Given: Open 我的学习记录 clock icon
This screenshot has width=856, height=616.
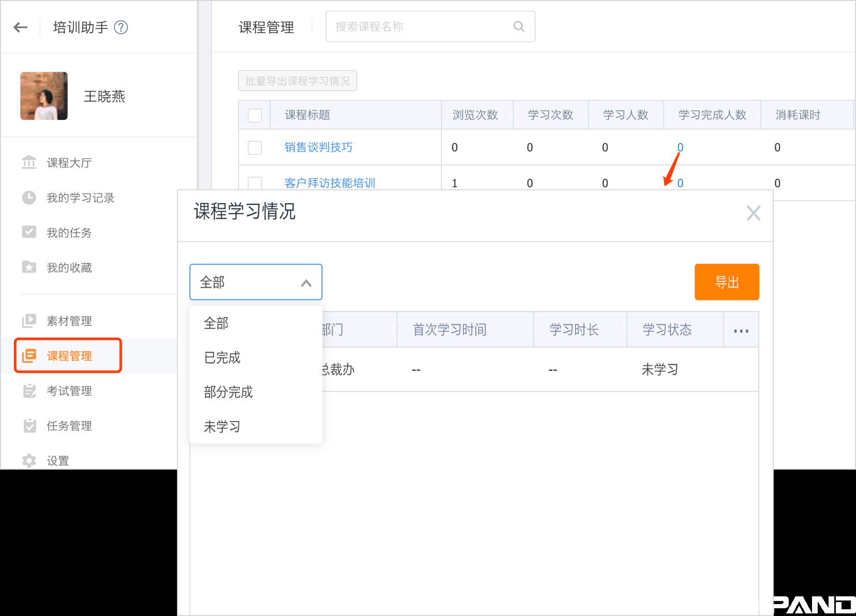Looking at the screenshot, I should 29,198.
